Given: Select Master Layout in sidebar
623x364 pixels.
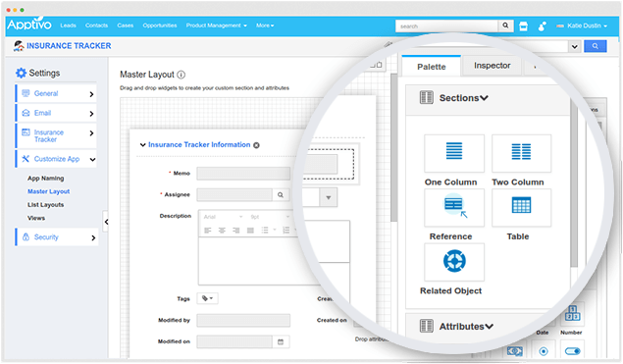Looking at the screenshot, I should tap(48, 191).
